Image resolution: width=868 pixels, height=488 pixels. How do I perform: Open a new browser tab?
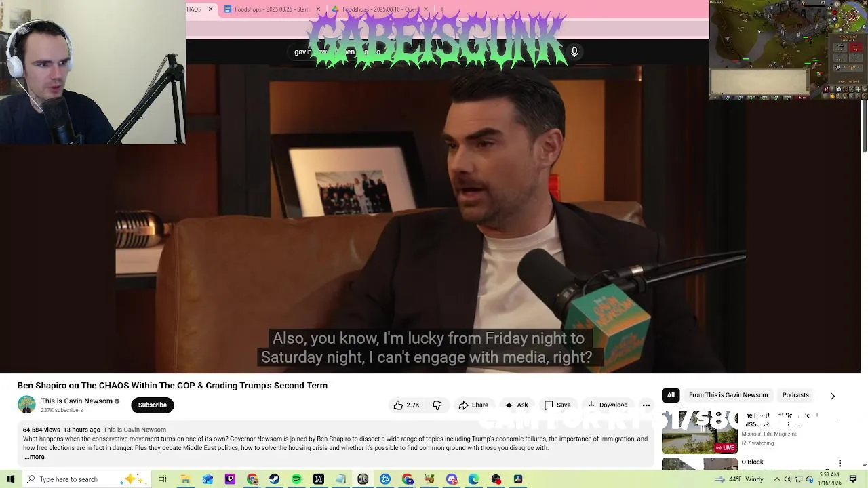441,9
